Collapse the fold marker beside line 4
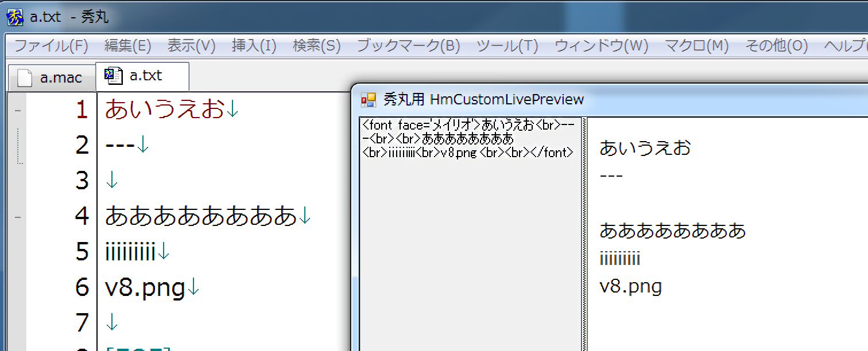Screen dimensions: 868x351 (17, 217)
